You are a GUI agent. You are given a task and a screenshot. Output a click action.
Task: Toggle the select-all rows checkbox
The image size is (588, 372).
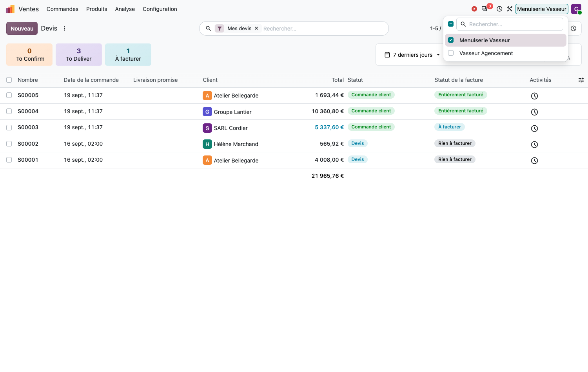9,80
